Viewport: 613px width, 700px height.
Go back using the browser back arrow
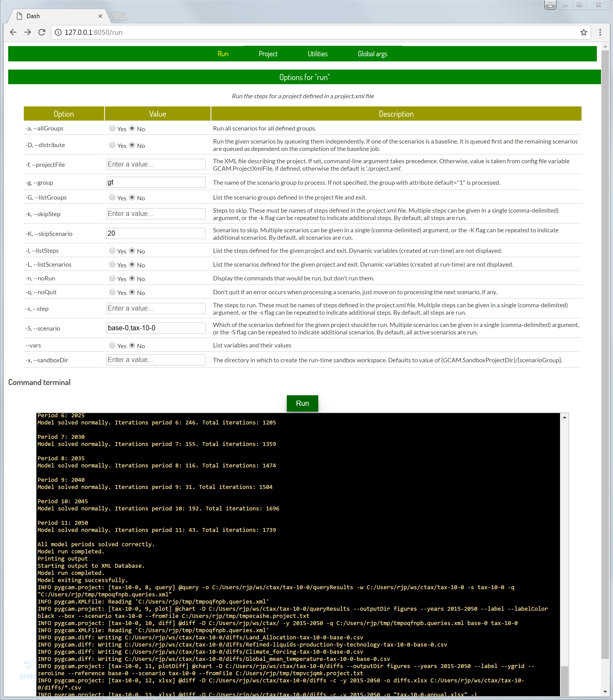tap(13, 32)
